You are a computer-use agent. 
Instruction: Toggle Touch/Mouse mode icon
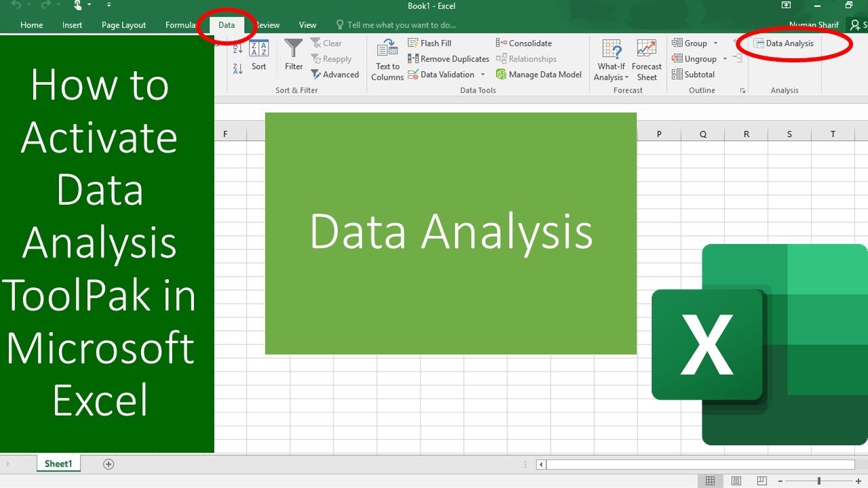pyautogui.click(x=79, y=5)
